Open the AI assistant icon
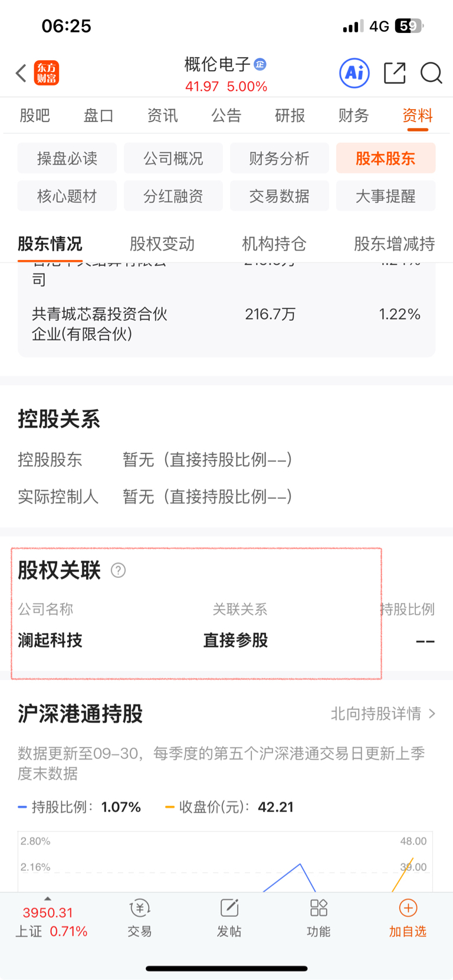The image size is (453, 980). click(x=354, y=73)
